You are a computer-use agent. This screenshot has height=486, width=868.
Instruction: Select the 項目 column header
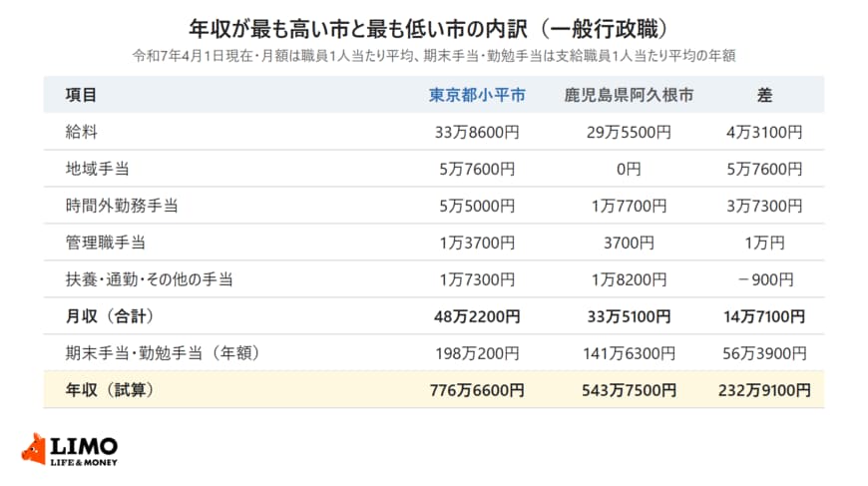(82, 95)
